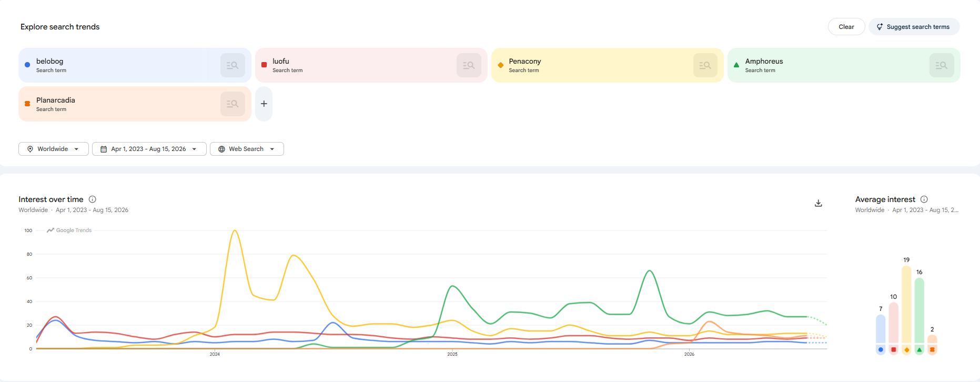Open the Apr 1, 2023 - Aug 15, 2026 date range dropdown
Viewport: 980px width, 382px height.
pyautogui.click(x=149, y=149)
